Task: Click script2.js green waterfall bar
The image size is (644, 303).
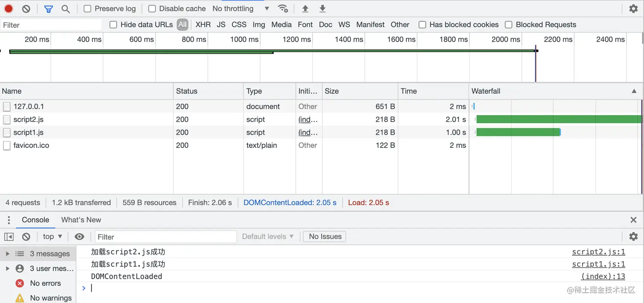Action: (x=559, y=119)
